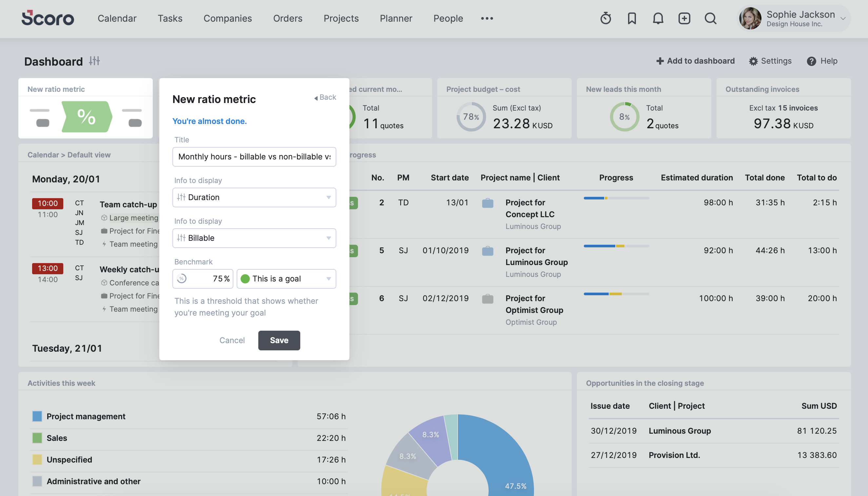This screenshot has height=496, width=868.
Task: Open the more menu ellipsis in navigation
Action: tap(487, 18)
